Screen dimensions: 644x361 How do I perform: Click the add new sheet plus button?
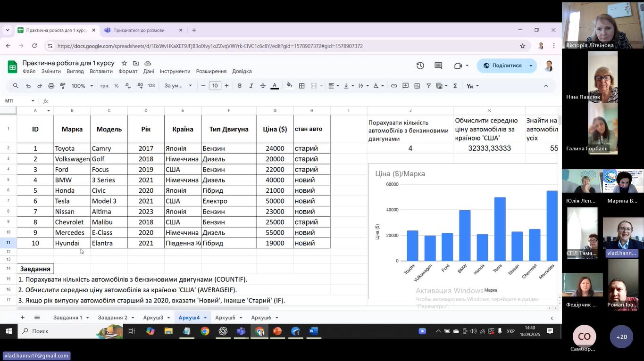point(22,318)
